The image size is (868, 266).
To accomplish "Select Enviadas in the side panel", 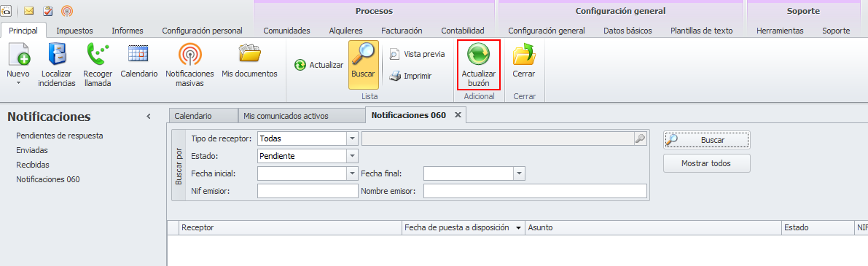I will (32, 150).
